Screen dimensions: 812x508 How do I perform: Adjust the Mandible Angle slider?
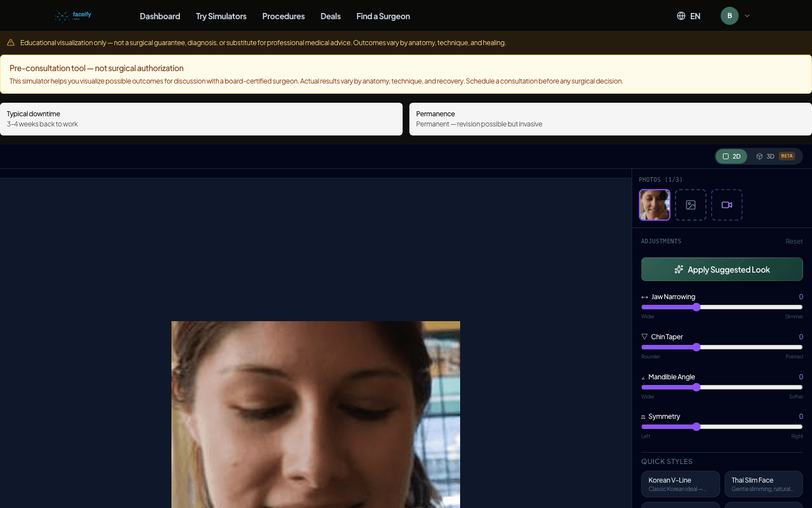pyautogui.click(x=722, y=387)
